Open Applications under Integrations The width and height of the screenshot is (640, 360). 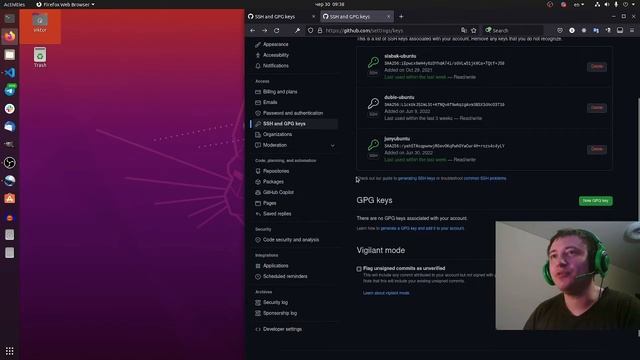276,266
